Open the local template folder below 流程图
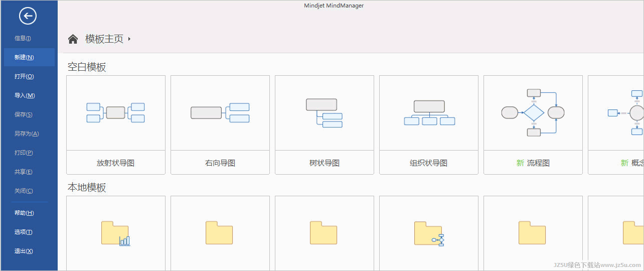 click(532, 233)
